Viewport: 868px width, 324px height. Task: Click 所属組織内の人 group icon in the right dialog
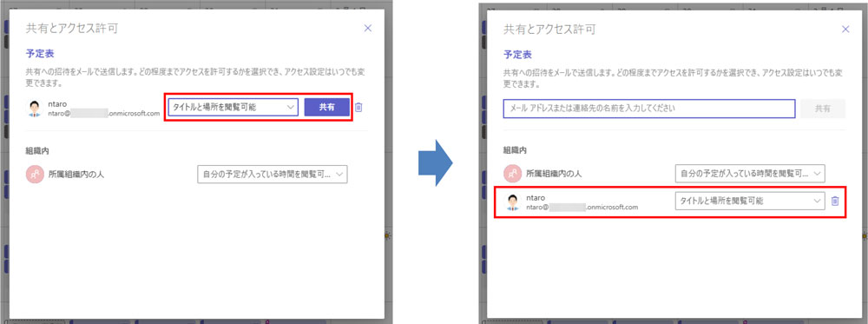pyautogui.click(x=512, y=174)
